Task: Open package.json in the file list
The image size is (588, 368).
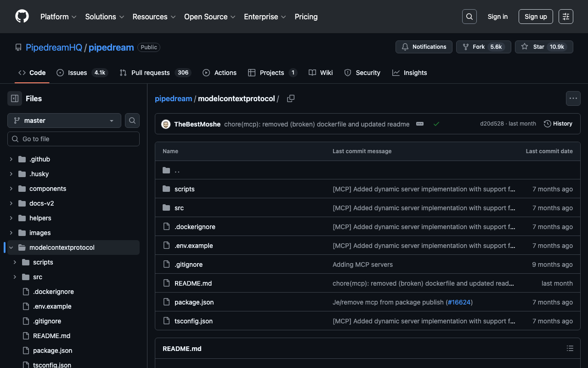Action: (194, 302)
